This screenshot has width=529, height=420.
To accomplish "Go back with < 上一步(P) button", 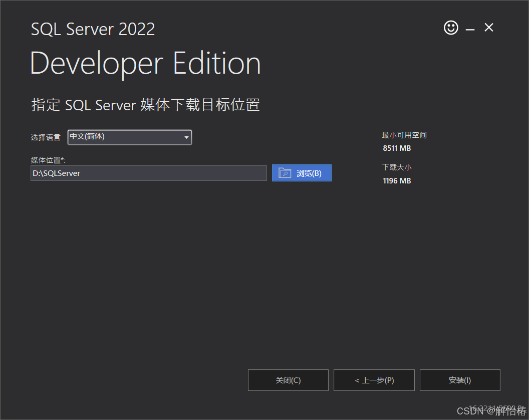I will pyautogui.click(x=374, y=380).
